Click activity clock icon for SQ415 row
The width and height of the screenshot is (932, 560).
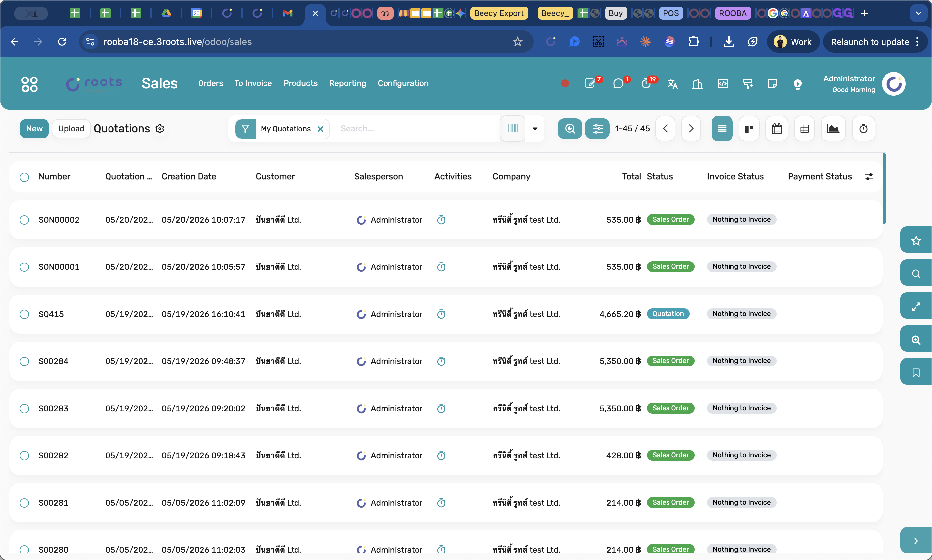441,314
